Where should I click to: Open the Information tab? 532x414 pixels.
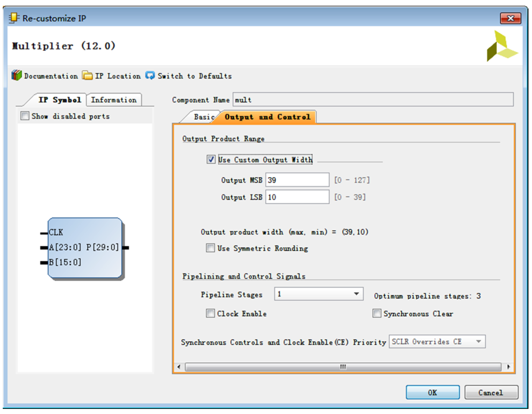coord(114,100)
